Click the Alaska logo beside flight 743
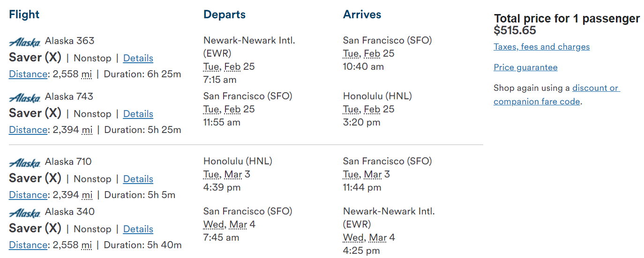The width and height of the screenshot is (644, 258). 25,98
